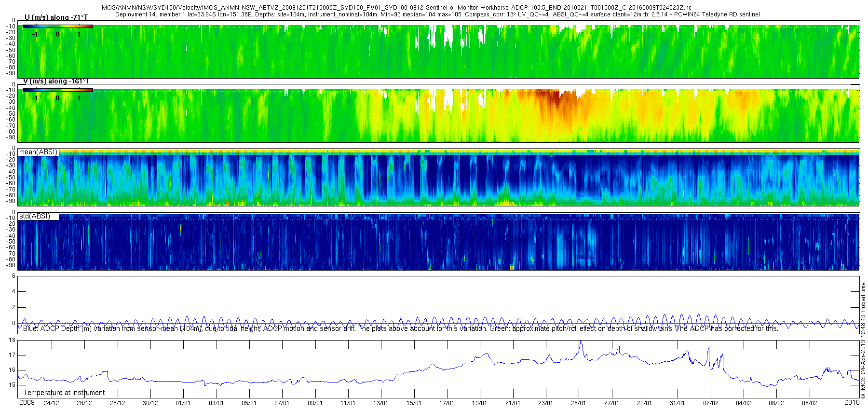Click the 2010 year label on time axis

tap(852, 402)
